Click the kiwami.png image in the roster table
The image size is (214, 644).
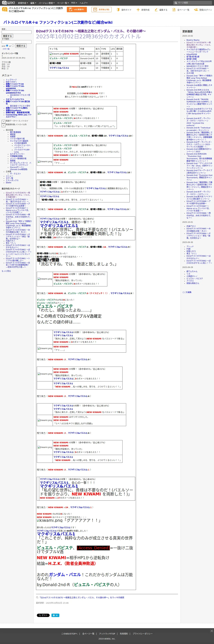(56, 54)
